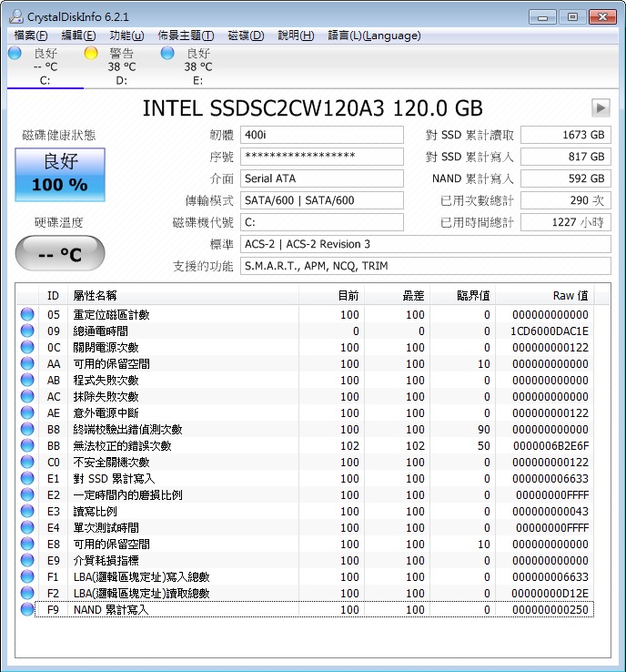Click status orb for attribute F2 row
The height and width of the screenshot is (672, 626).
(27, 593)
